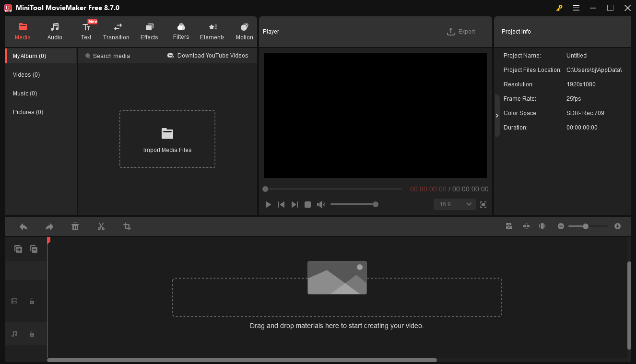Go to next frame

[294, 204]
